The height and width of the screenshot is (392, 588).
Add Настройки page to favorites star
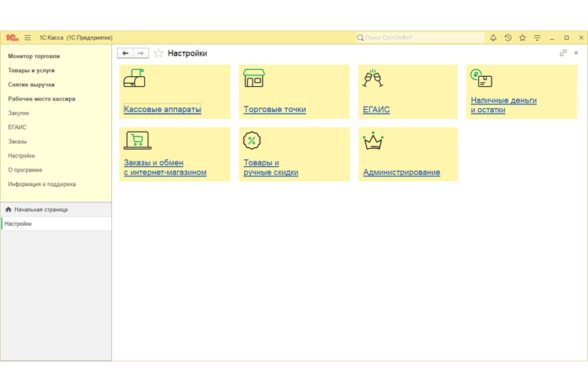(x=158, y=53)
